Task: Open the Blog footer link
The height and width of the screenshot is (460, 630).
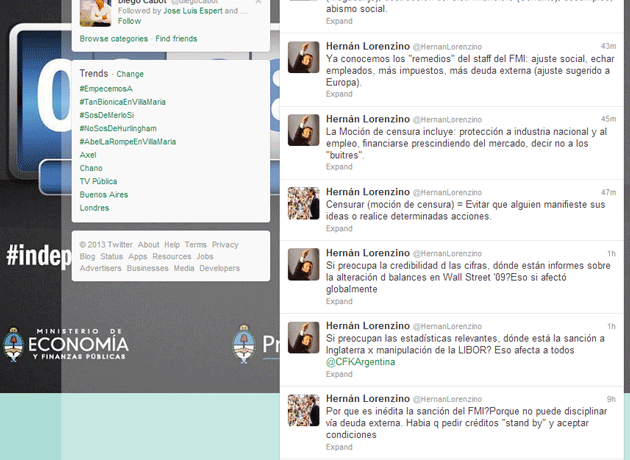Action: (x=87, y=256)
